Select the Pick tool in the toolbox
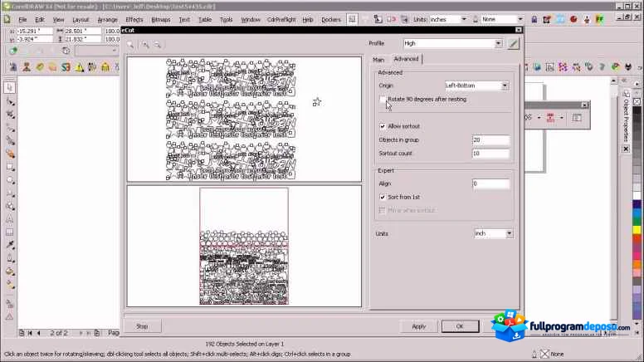The image size is (644, 362). point(10,87)
